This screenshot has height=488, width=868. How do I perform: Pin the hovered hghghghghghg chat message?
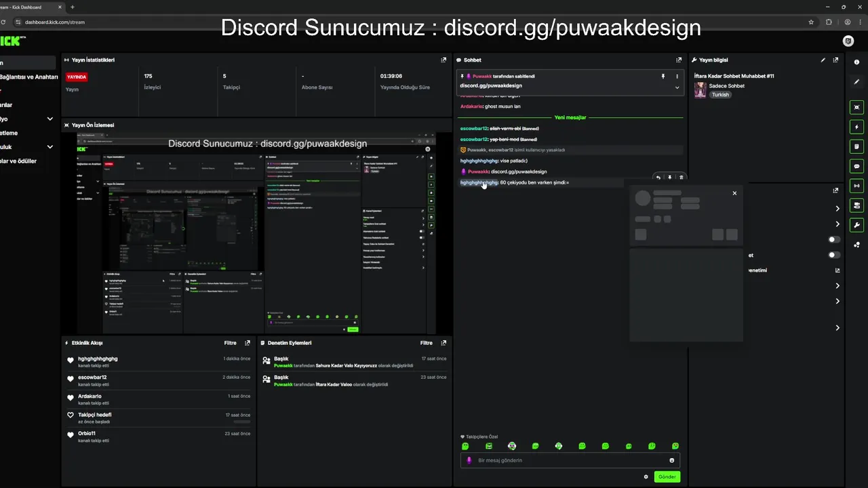(x=670, y=178)
